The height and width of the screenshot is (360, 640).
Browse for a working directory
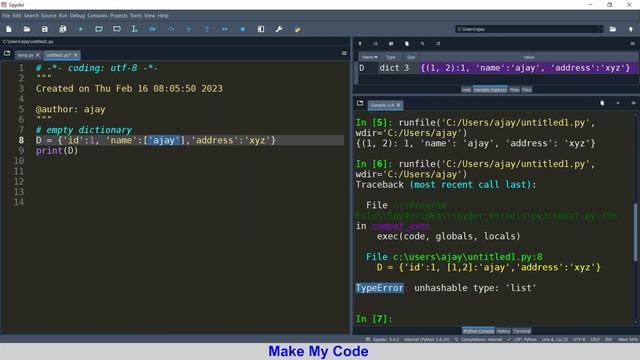[x=613, y=29]
